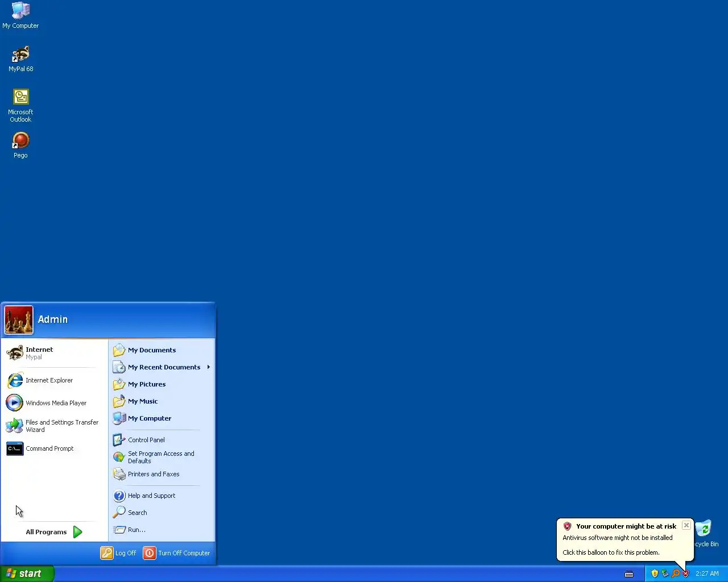Launch Internet Explorer from the Start menu
The image size is (728, 582).
tap(55, 380)
